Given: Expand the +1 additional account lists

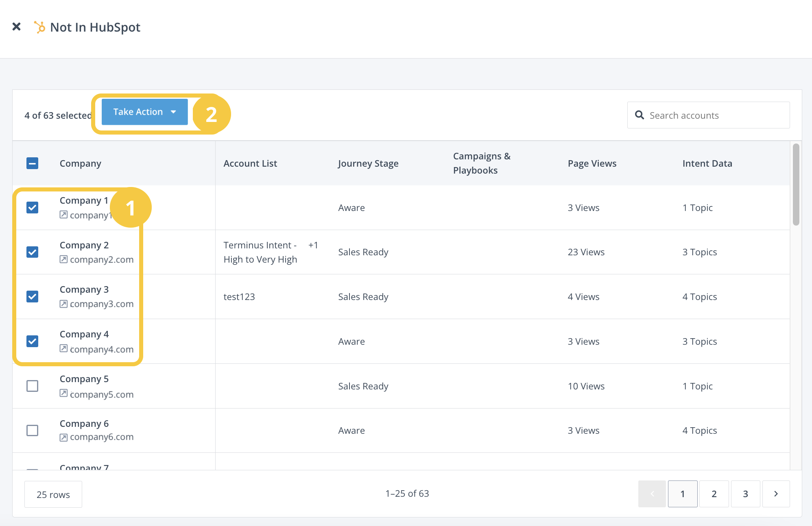Looking at the screenshot, I should (x=313, y=245).
